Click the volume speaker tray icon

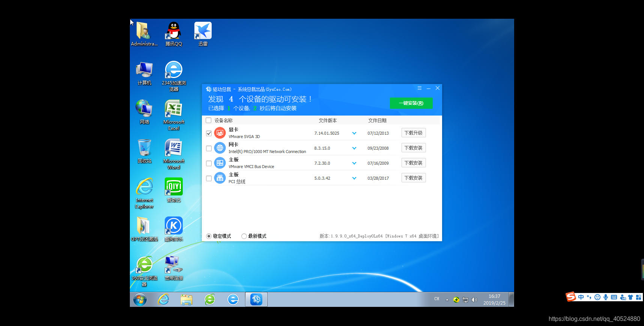pyautogui.click(x=474, y=300)
